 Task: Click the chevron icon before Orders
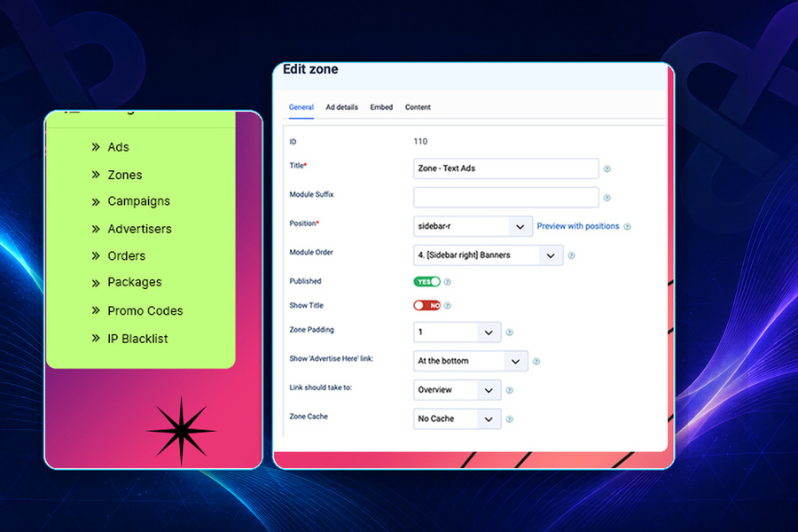coord(96,255)
